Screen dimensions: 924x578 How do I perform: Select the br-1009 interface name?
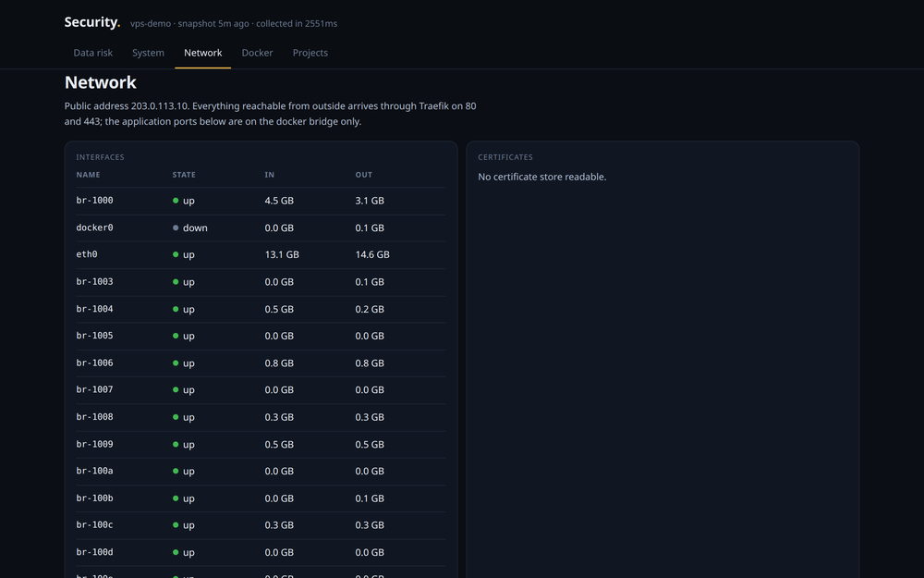pyautogui.click(x=94, y=444)
